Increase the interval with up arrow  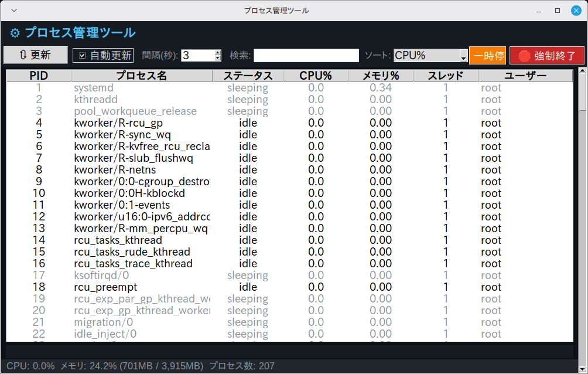pyautogui.click(x=218, y=53)
